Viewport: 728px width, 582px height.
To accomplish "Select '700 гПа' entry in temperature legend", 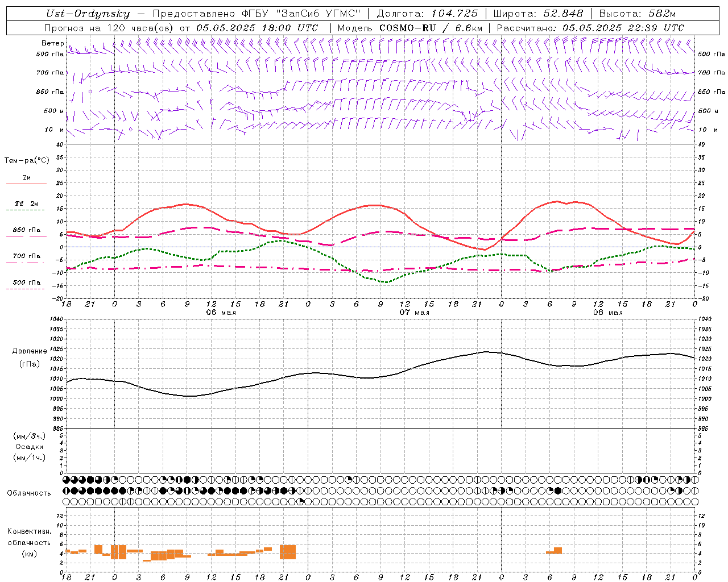I will (27, 256).
